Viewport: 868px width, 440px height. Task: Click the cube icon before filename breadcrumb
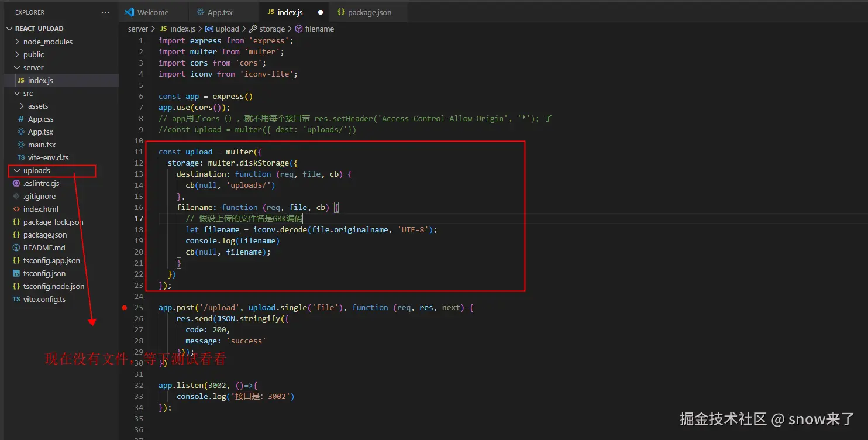[x=299, y=29]
